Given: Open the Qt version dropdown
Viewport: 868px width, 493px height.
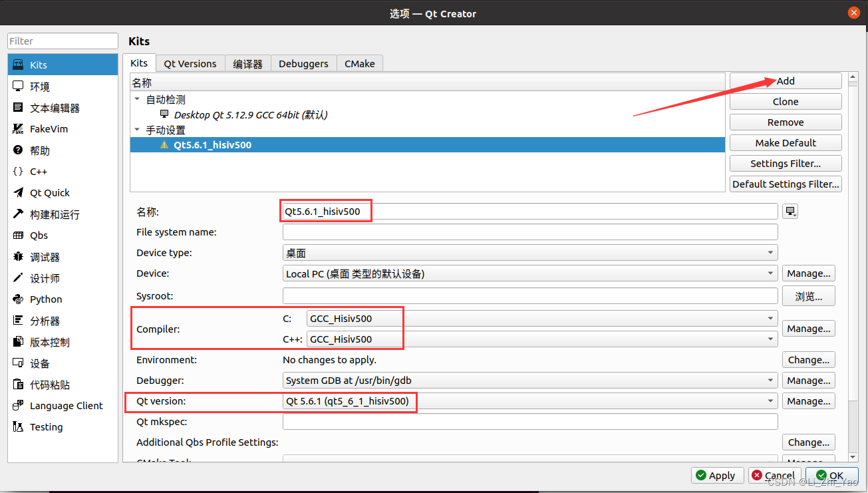Looking at the screenshot, I should click(530, 401).
